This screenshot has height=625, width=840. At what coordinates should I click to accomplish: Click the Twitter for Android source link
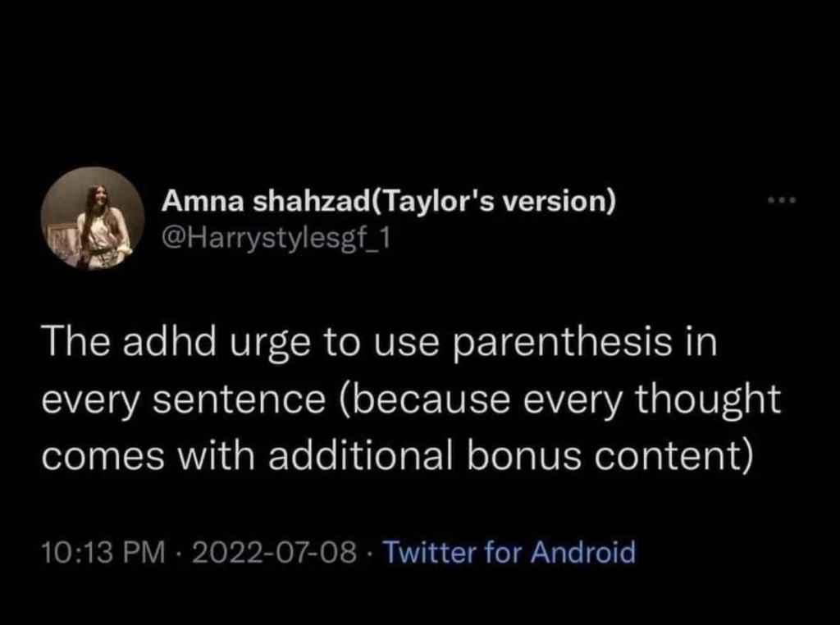click(x=509, y=552)
